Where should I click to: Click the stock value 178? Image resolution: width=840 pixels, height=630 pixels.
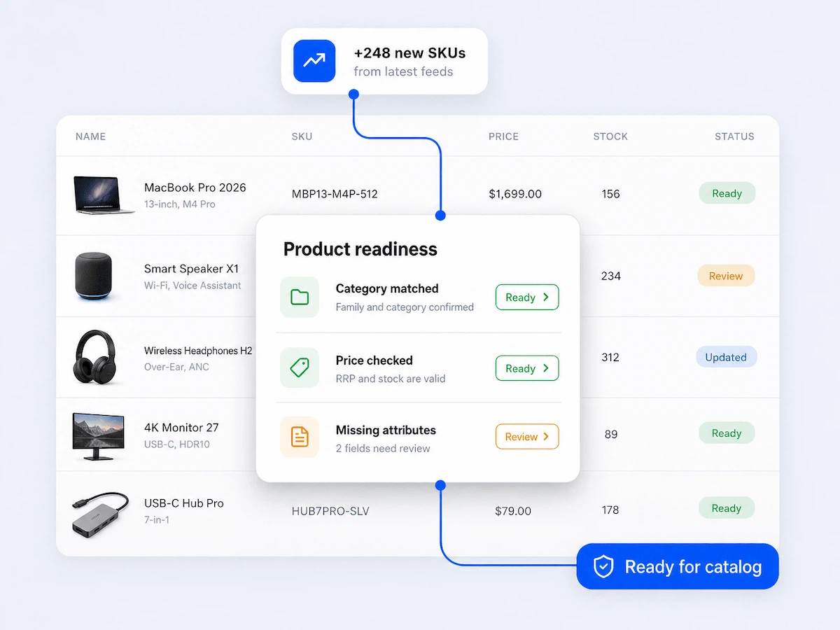610,510
